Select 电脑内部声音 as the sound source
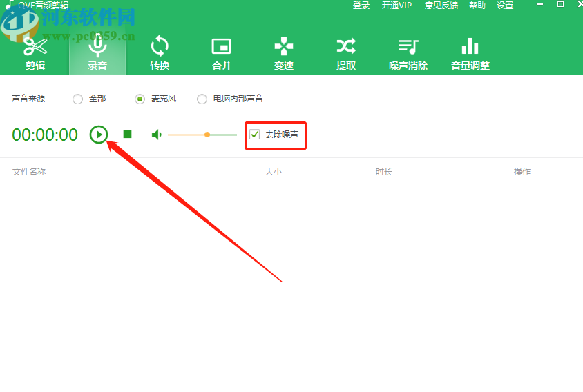This screenshot has width=583, height=392. tap(202, 99)
